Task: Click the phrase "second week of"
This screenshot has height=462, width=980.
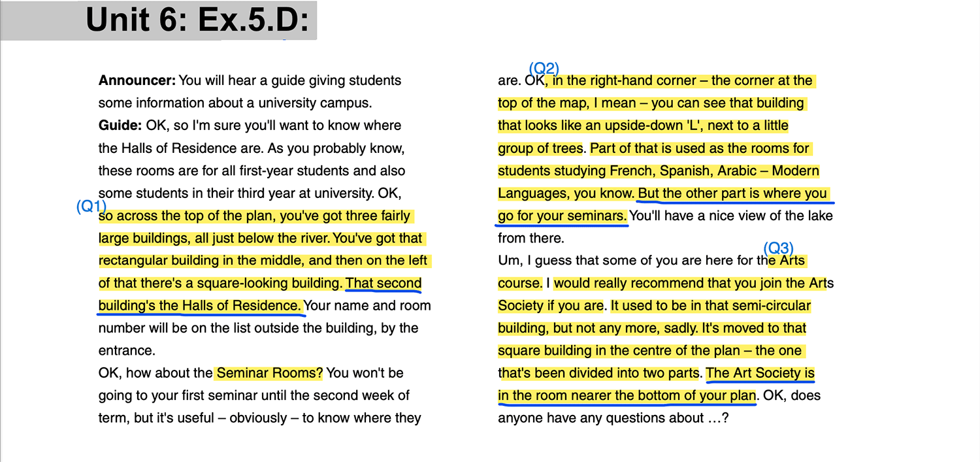Action: 363,395
